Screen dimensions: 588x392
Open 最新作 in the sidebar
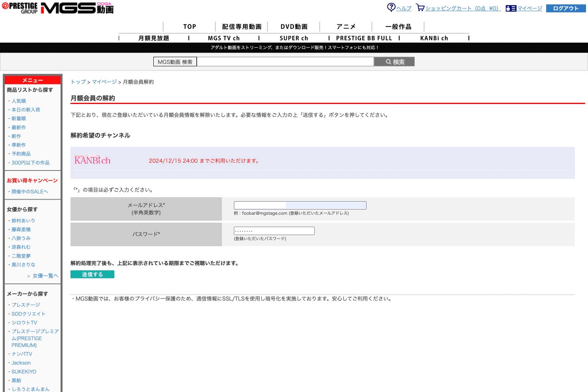[x=19, y=127]
